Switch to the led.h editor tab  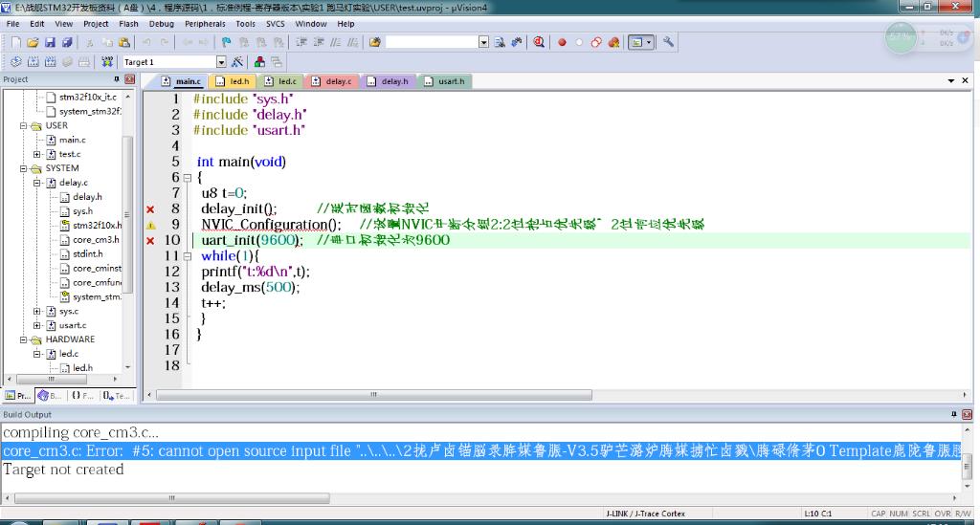pyautogui.click(x=233, y=81)
